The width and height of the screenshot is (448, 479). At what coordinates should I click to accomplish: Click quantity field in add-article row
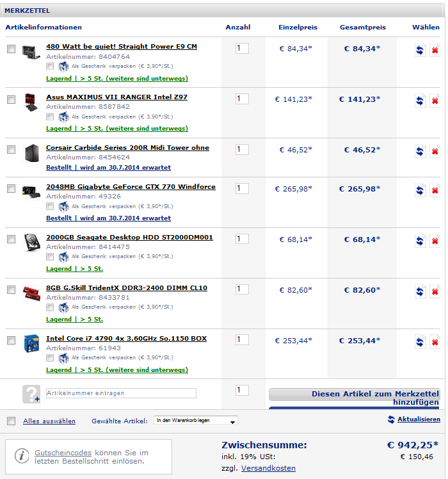click(x=242, y=390)
